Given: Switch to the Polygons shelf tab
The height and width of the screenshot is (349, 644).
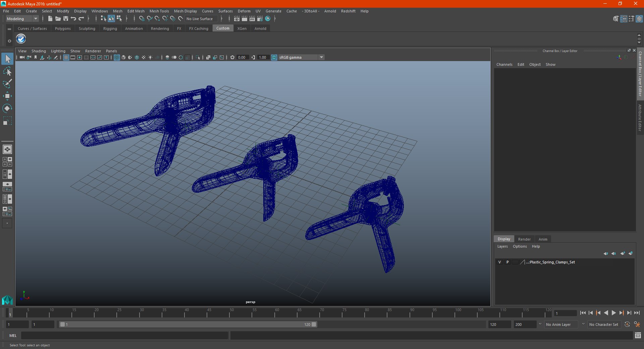Looking at the screenshot, I should point(63,29).
